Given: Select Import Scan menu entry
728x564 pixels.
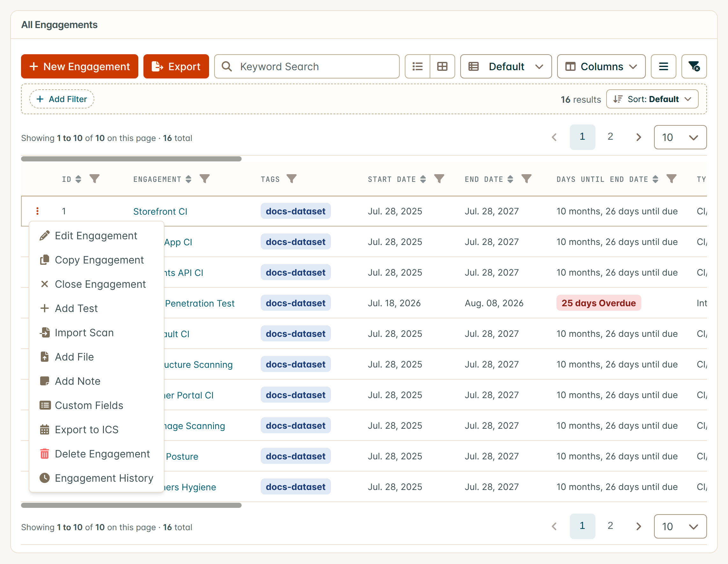Looking at the screenshot, I should [96, 332].
